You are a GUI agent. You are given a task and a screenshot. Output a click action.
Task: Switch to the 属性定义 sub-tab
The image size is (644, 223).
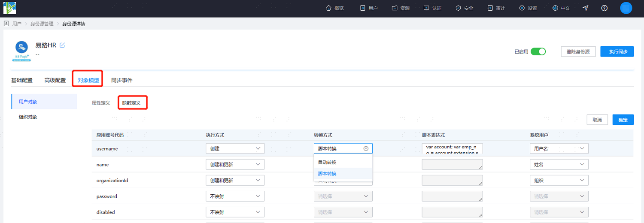point(101,103)
